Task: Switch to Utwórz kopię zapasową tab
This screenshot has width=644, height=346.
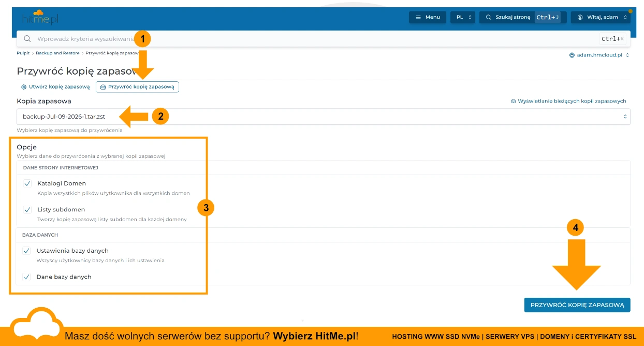Action: (x=55, y=87)
